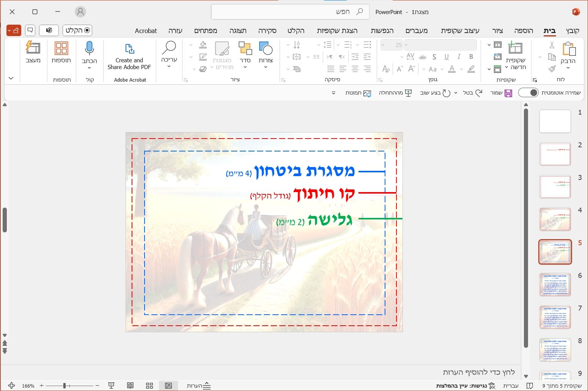Click notes area (לחץ כדי להוסיף הערות)
Screen dimensions: 588x391
(x=479, y=372)
